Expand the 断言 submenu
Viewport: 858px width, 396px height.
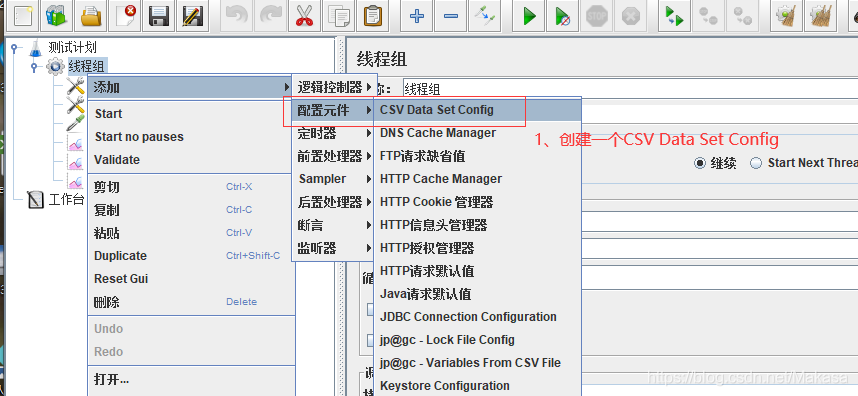pos(334,225)
